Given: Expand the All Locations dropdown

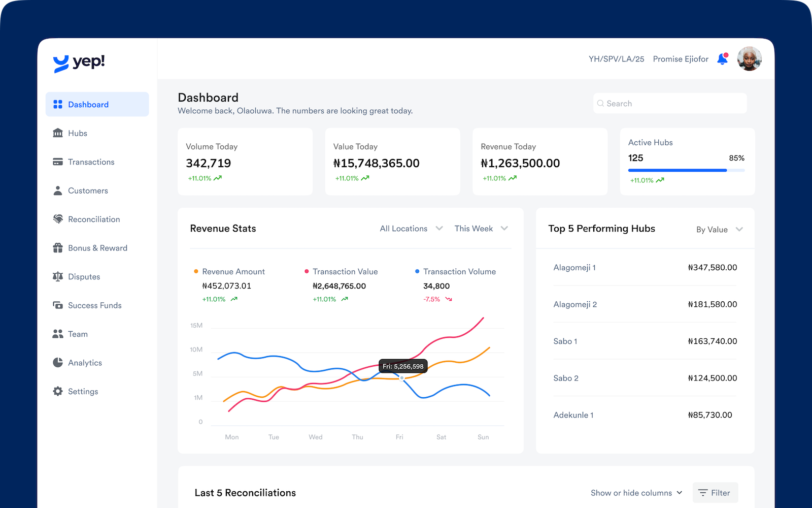Looking at the screenshot, I should click(411, 229).
